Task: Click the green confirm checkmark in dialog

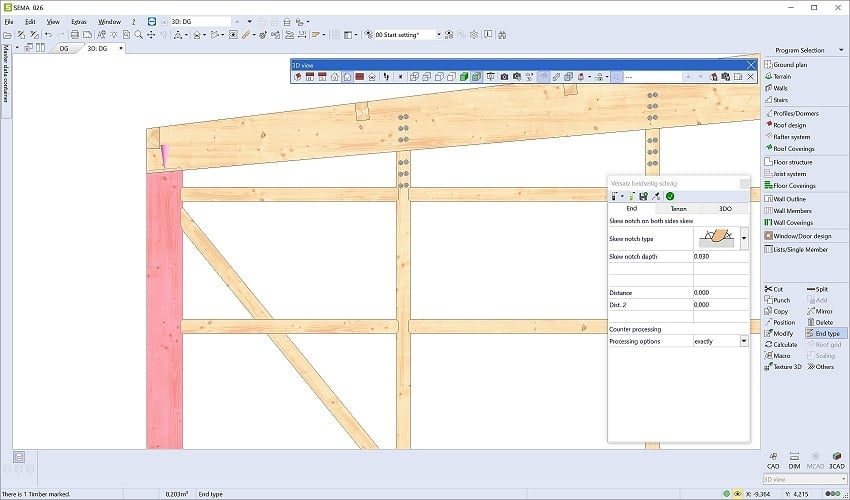Action: [670, 196]
